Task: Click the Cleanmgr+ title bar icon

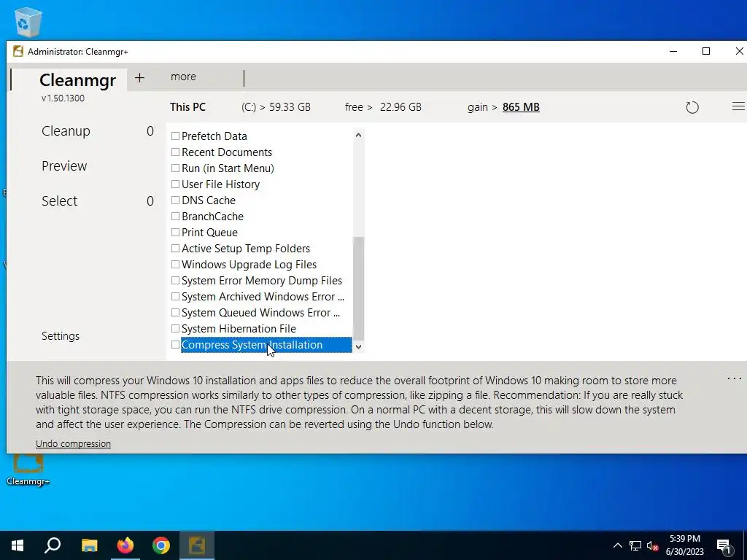Action: (18, 52)
